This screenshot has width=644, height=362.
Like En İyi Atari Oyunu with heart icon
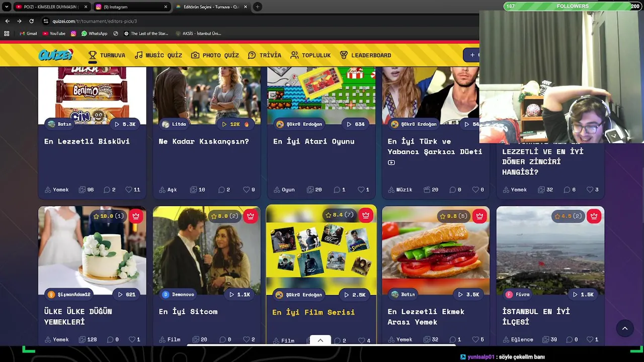pos(361,190)
